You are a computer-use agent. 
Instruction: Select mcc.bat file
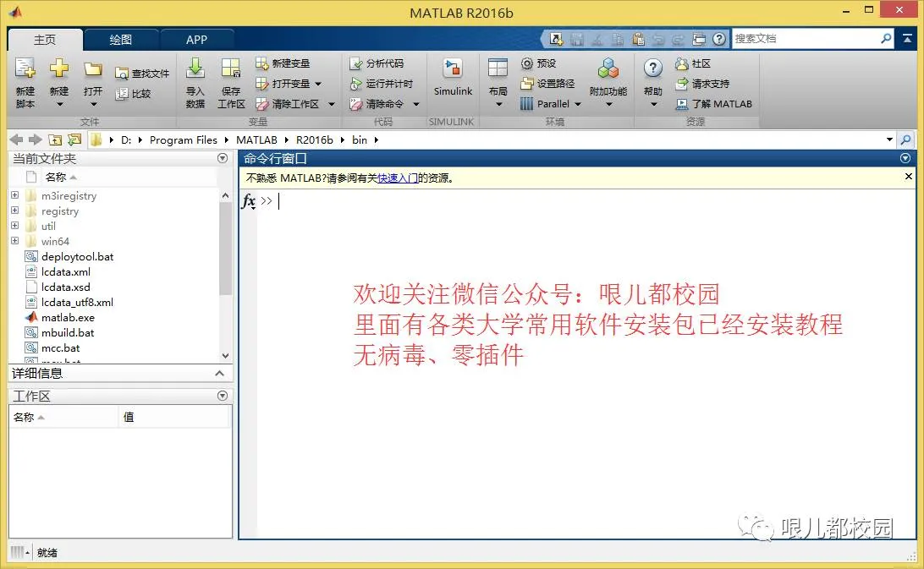pos(60,348)
